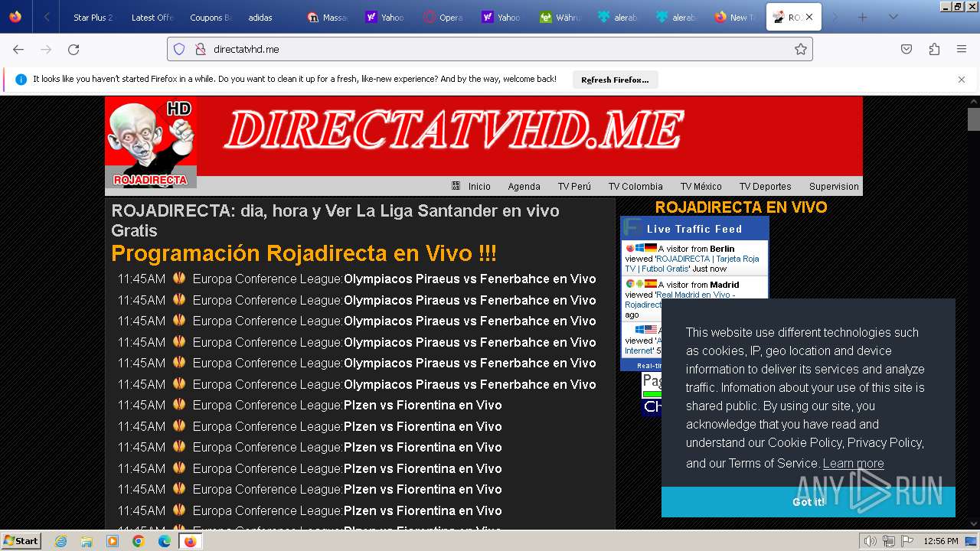The width and height of the screenshot is (980, 551).
Task: Close the active ROJADIRECTA tab
Action: point(809,17)
